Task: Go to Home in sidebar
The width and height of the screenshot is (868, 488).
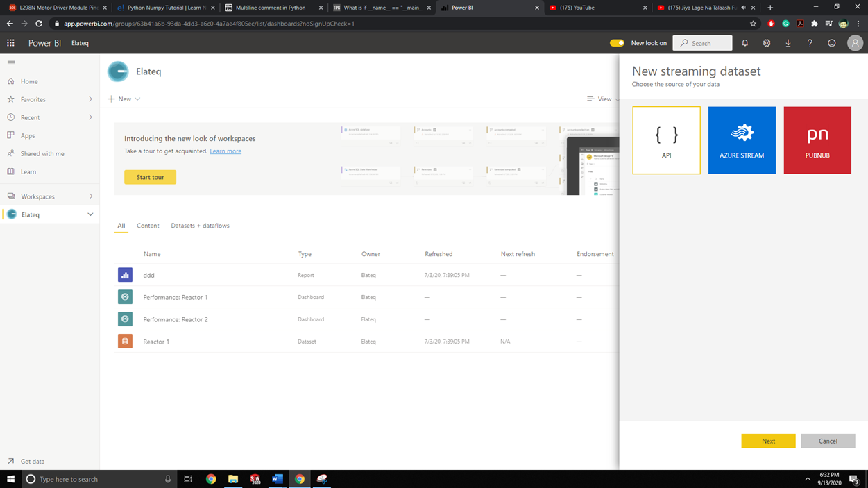Action: [29, 81]
